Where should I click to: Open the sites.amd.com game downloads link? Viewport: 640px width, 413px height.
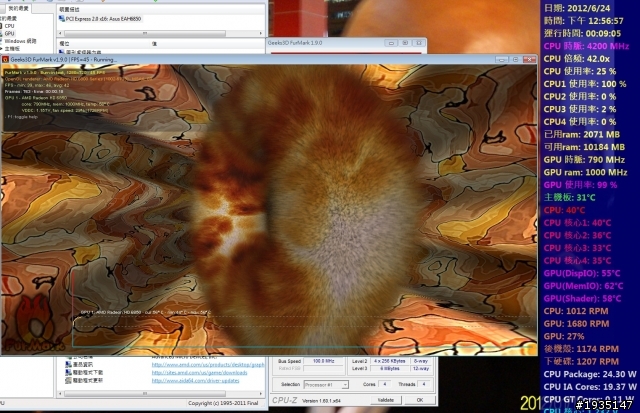click(199, 373)
